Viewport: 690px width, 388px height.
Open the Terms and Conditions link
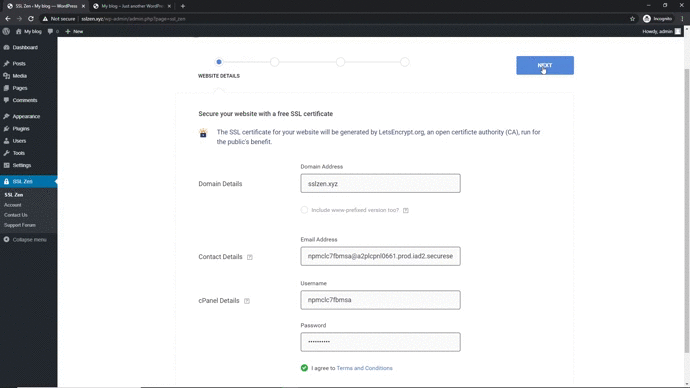point(364,368)
